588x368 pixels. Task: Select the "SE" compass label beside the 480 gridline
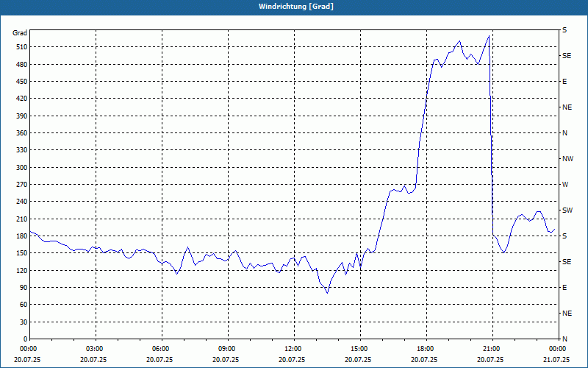pos(567,56)
